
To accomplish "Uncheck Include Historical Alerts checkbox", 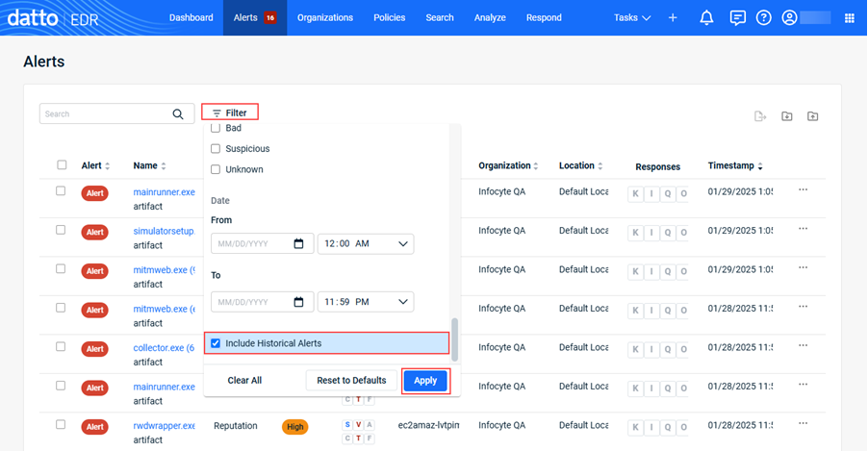I will pyautogui.click(x=216, y=343).
